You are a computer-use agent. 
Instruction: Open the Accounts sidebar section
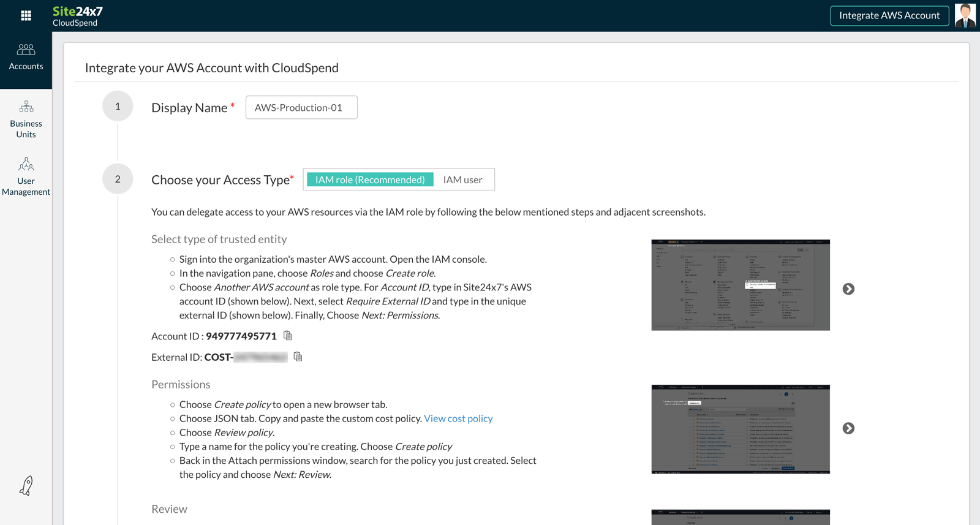click(26, 57)
